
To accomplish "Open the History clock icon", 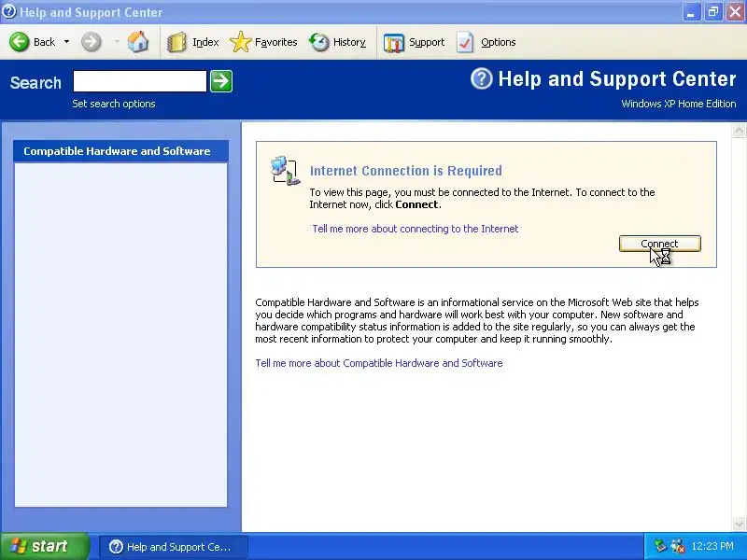I will (318, 42).
